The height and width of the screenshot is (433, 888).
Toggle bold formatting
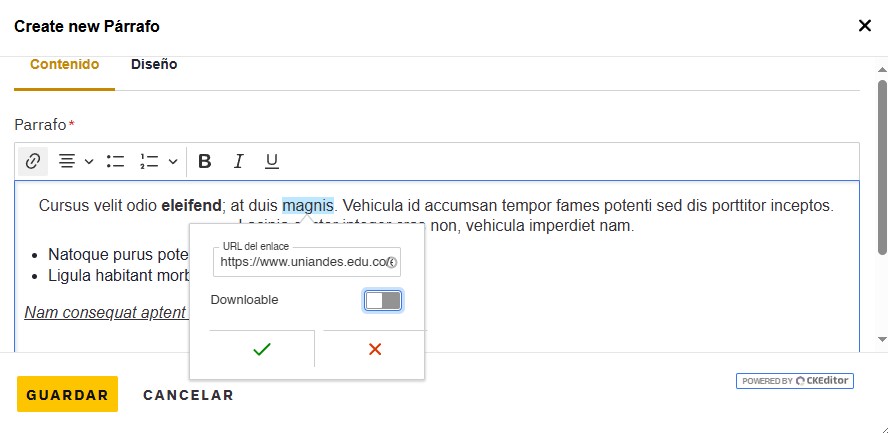(x=205, y=161)
